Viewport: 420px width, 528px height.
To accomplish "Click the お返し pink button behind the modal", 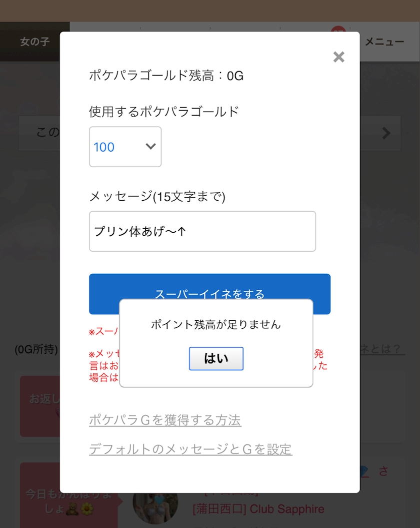I will pos(39,406).
